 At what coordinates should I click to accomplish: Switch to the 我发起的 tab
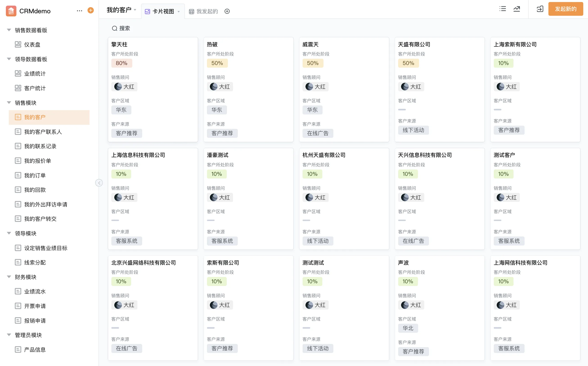pos(203,11)
